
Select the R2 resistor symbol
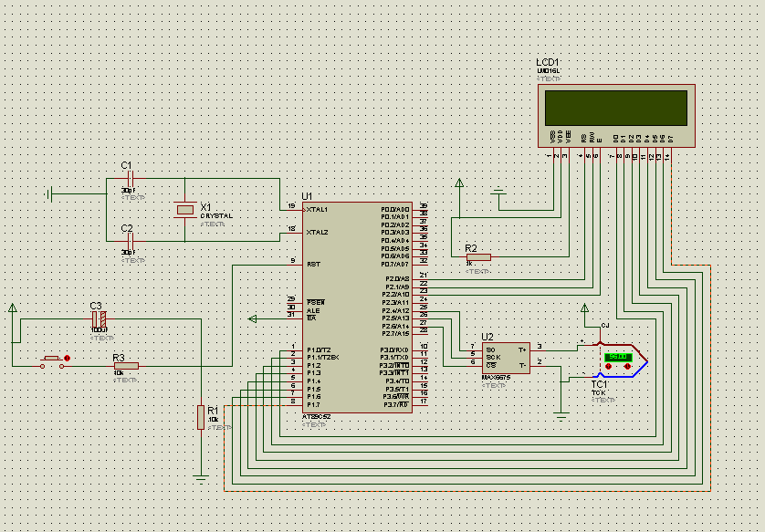(x=478, y=257)
